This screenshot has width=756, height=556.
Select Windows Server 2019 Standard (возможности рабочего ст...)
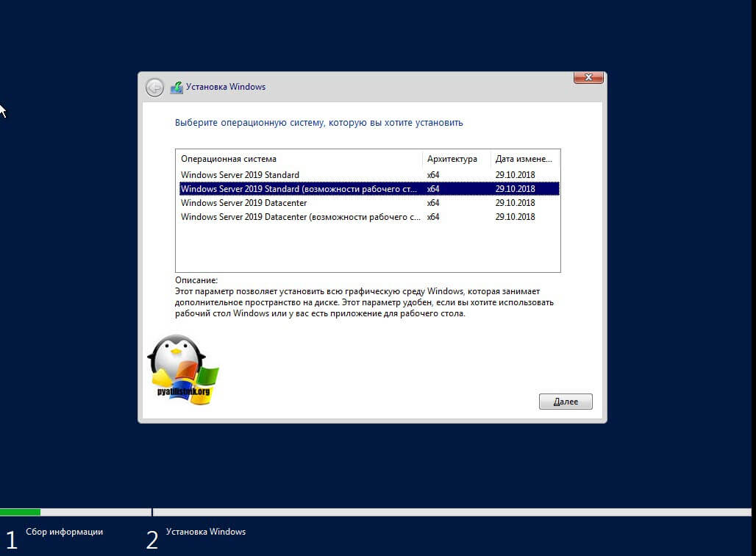(x=369, y=188)
